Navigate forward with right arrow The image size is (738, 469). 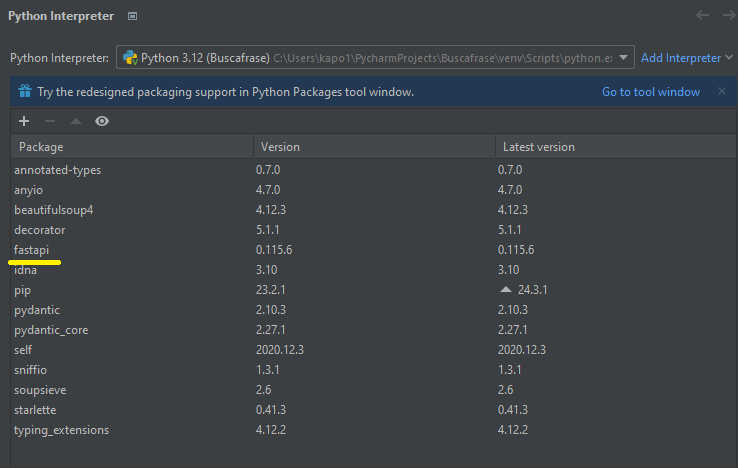[729, 16]
